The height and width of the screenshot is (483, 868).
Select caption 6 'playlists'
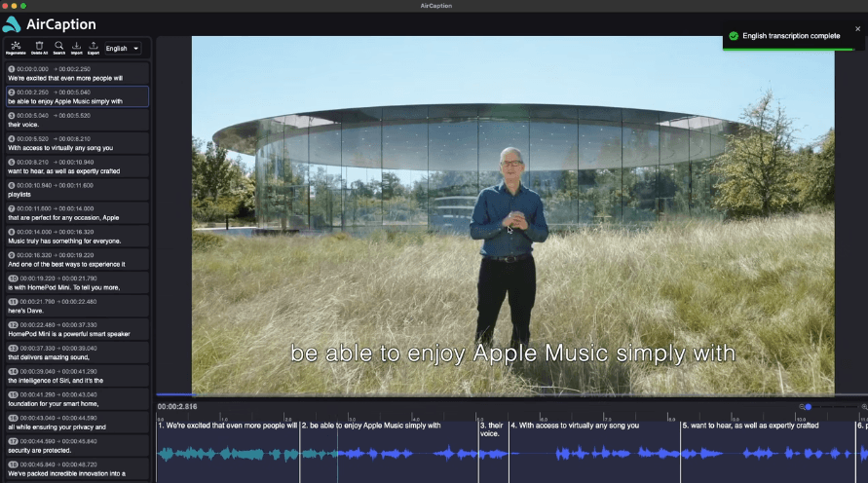(x=78, y=190)
